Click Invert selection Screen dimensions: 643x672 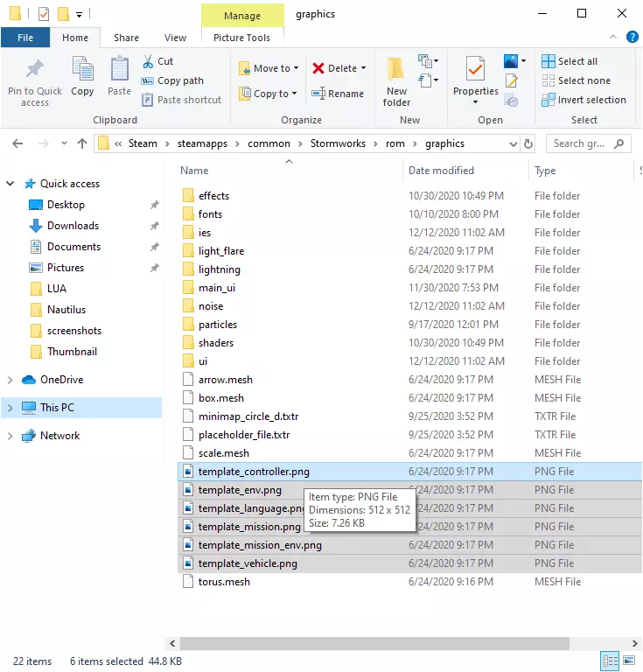pos(584,100)
